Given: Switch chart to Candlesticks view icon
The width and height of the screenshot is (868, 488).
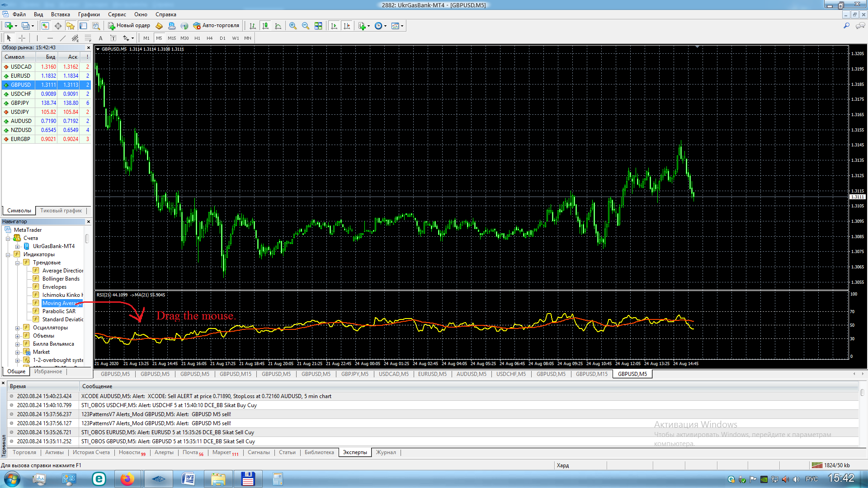Looking at the screenshot, I should pos(265,26).
